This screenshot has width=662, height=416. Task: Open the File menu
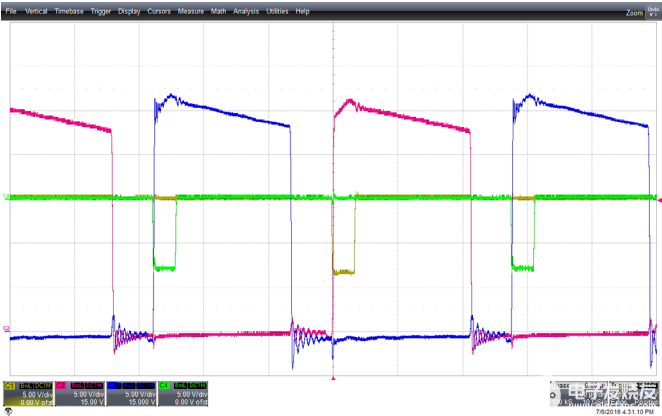12,10
